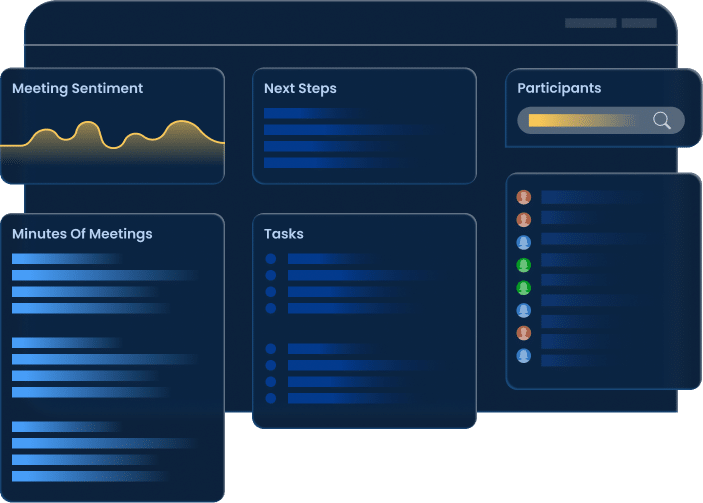Screen dimensions: 703x503
Task: Click the first blue participant avatar
Action: point(523,243)
